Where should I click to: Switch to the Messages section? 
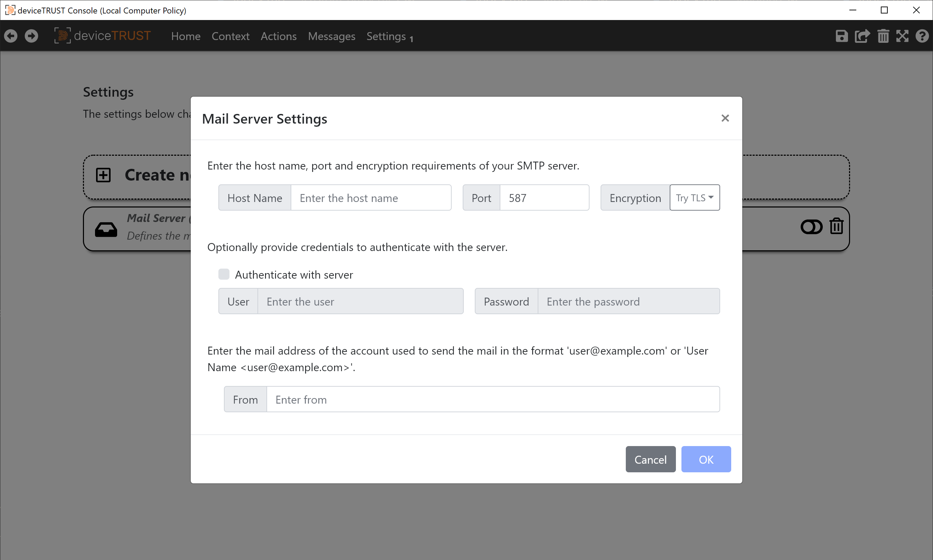[331, 36]
